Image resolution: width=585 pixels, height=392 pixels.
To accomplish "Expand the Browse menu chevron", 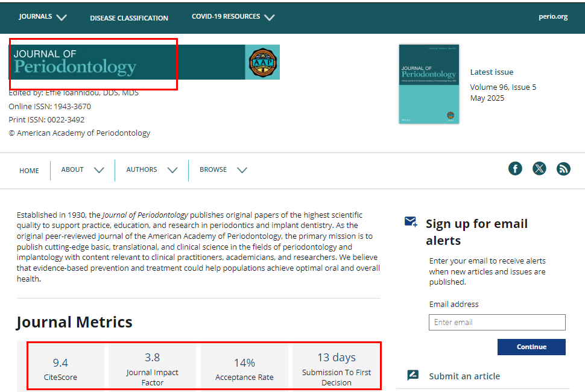I will pyautogui.click(x=242, y=170).
